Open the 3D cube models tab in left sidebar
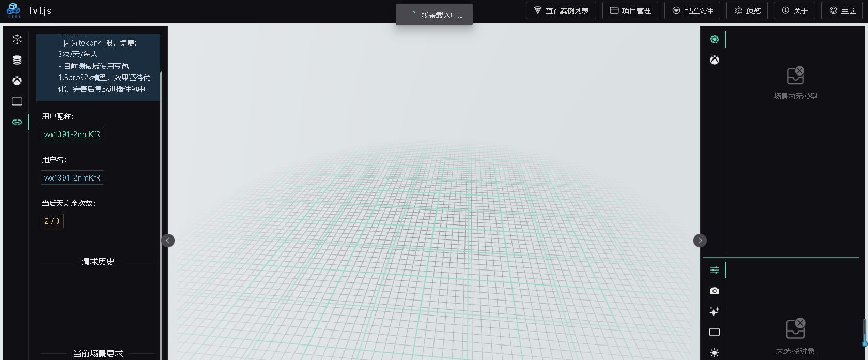Image resolution: width=868 pixels, height=360 pixels. pos(17,39)
